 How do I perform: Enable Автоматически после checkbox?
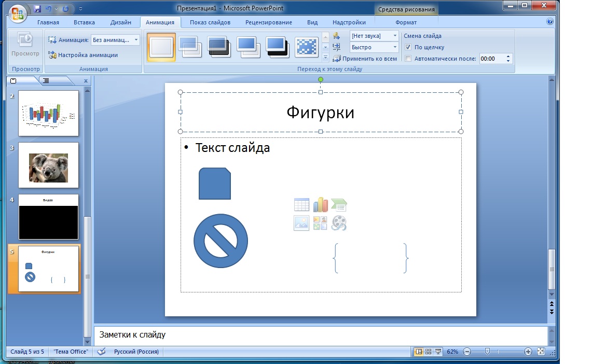(x=409, y=59)
